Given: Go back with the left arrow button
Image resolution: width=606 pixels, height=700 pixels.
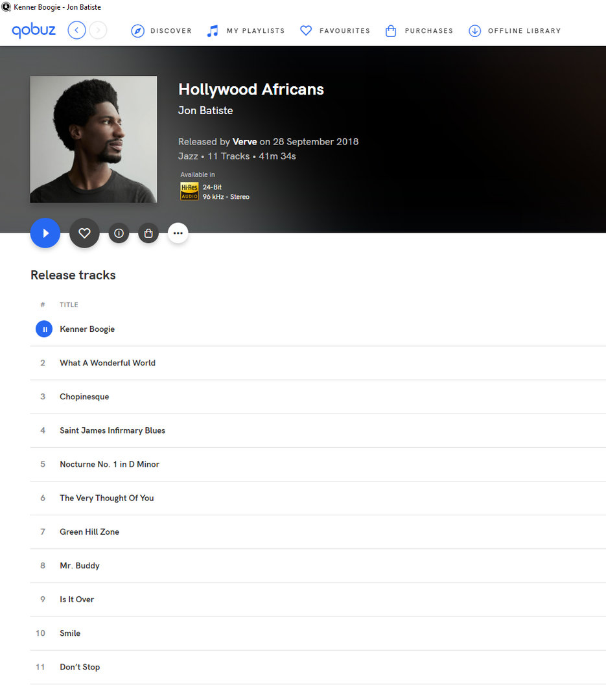Looking at the screenshot, I should tap(77, 30).
